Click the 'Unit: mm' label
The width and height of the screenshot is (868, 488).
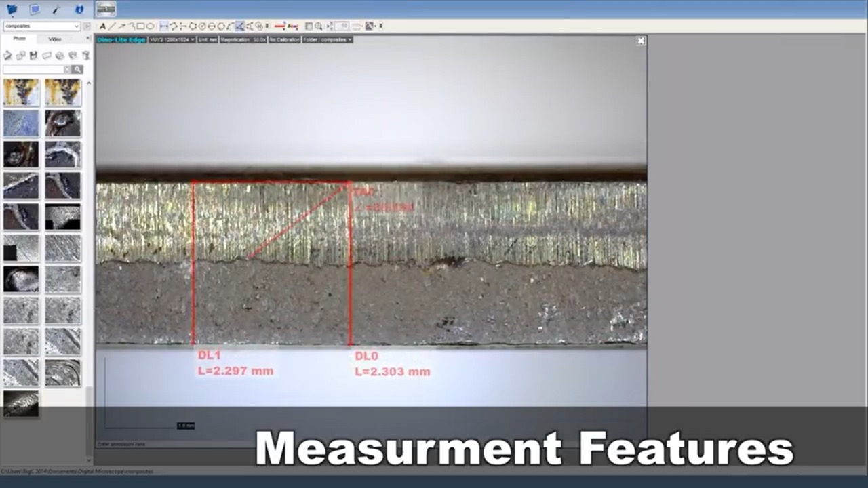pyautogui.click(x=208, y=39)
